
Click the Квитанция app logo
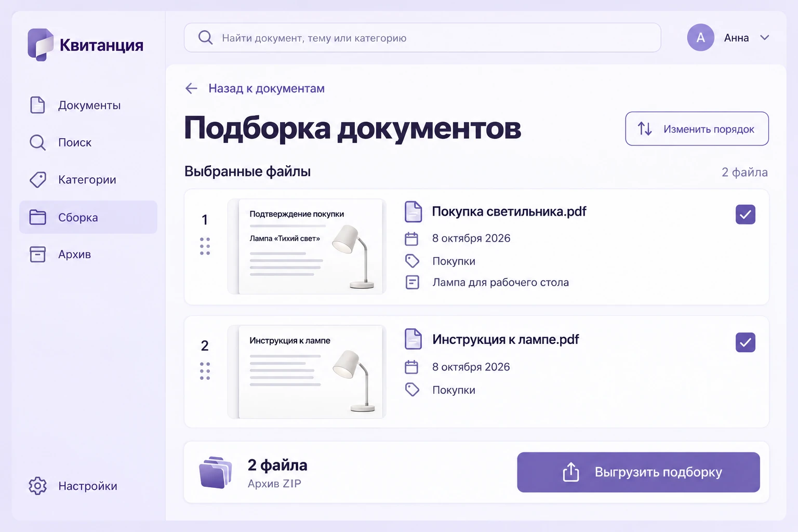click(86, 45)
